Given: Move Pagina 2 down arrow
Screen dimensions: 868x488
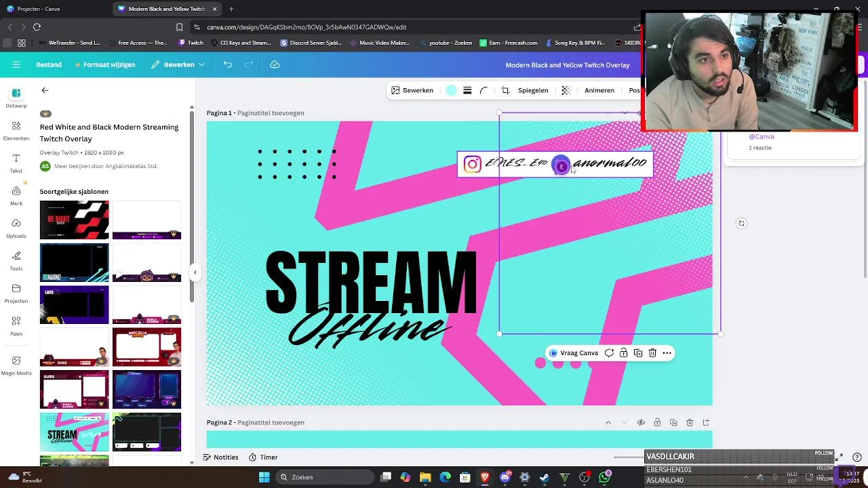Looking at the screenshot, I should coord(625,423).
